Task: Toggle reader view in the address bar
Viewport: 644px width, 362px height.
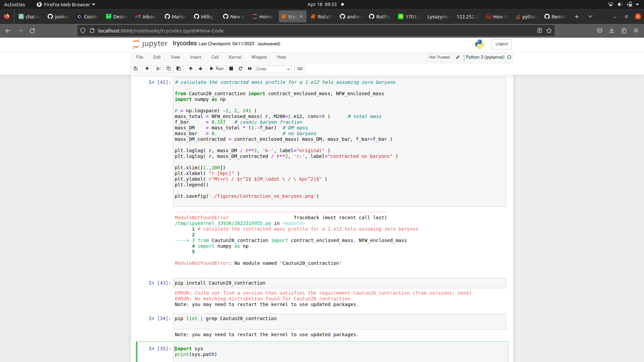Action: coord(539,31)
